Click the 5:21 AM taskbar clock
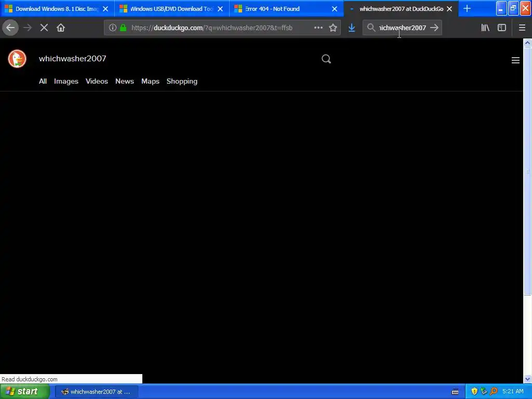Viewport: 532px width, 399px height. [x=513, y=392]
